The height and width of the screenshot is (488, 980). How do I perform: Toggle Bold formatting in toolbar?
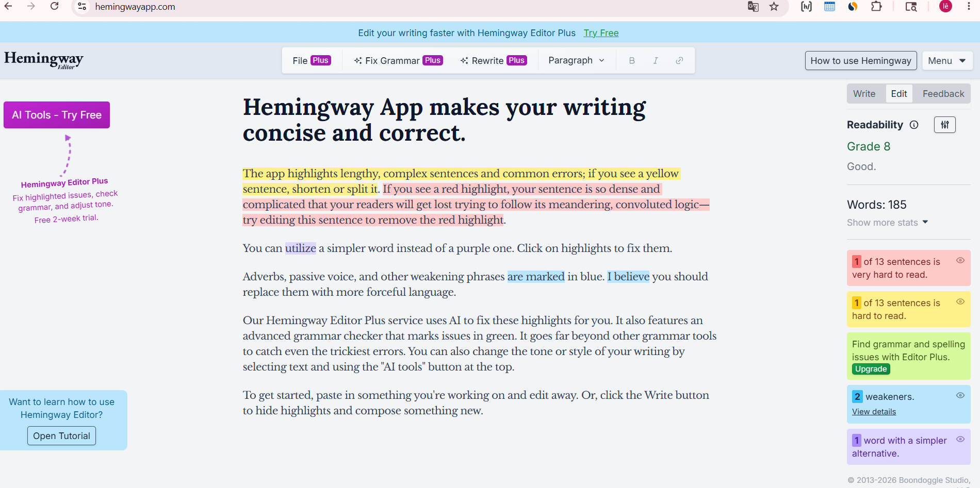tap(632, 60)
